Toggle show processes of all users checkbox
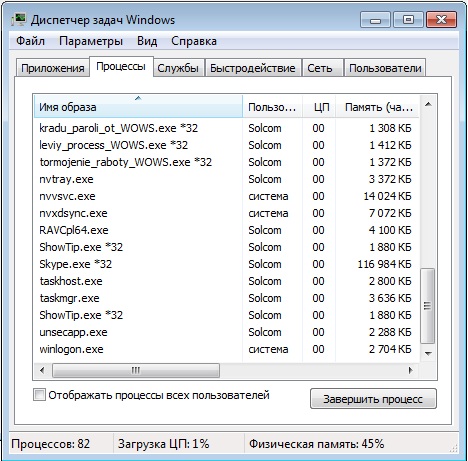468x461 pixels. point(39,395)
